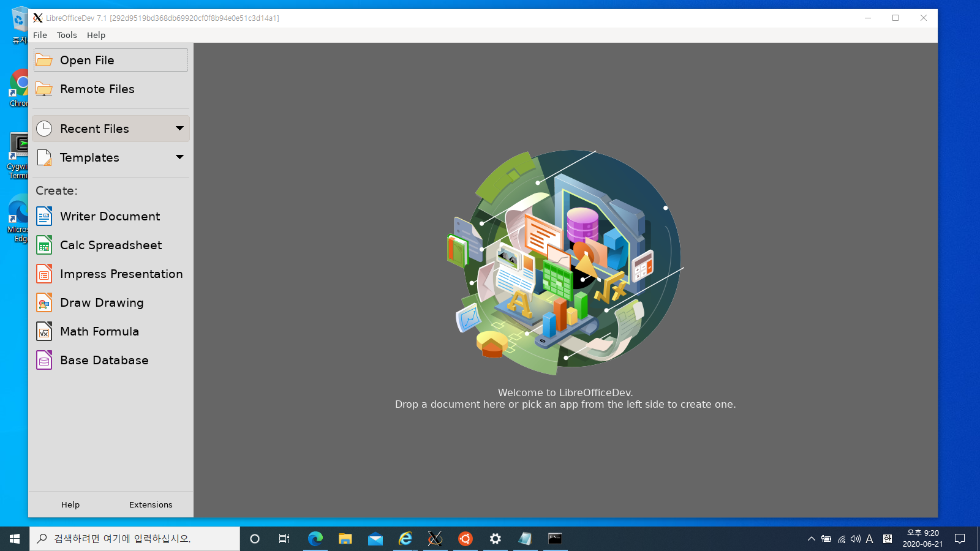Click the Open File button label
The image size is (980, 551).
[87, 60]
